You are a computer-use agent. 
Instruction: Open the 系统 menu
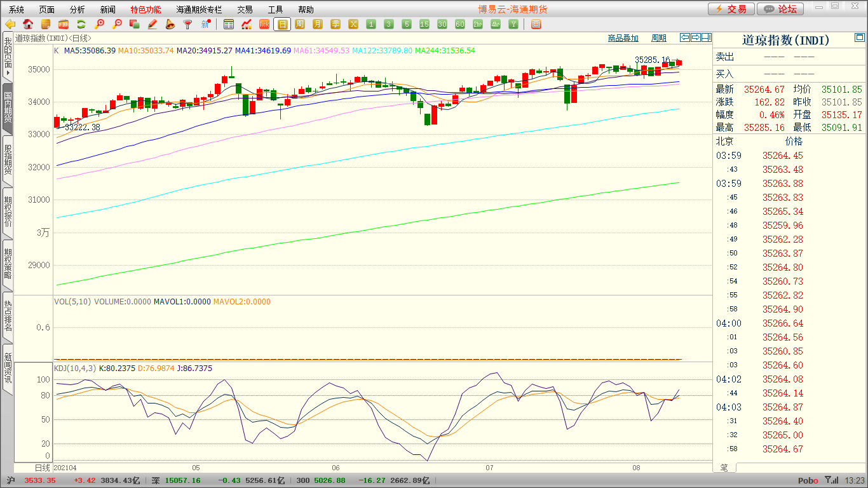pos(17,10)
